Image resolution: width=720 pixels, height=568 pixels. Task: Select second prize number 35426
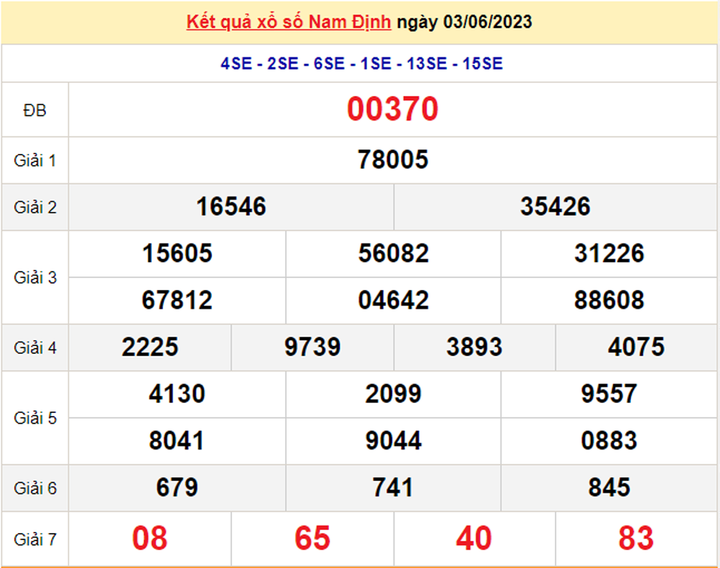click(x=555, y=207)
